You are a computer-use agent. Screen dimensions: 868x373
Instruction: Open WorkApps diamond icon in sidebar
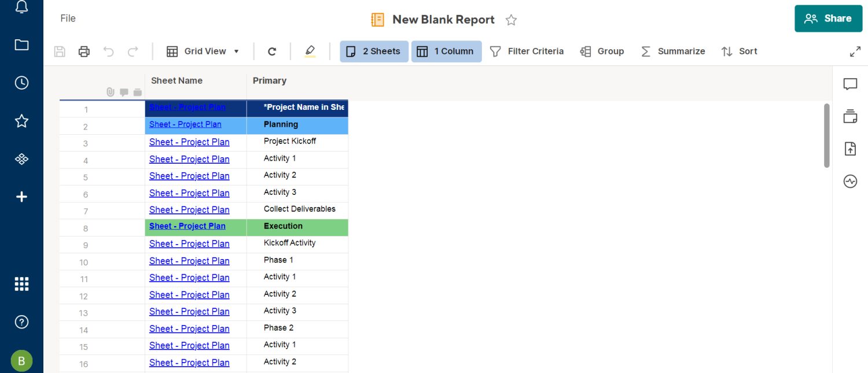[21, 159]
